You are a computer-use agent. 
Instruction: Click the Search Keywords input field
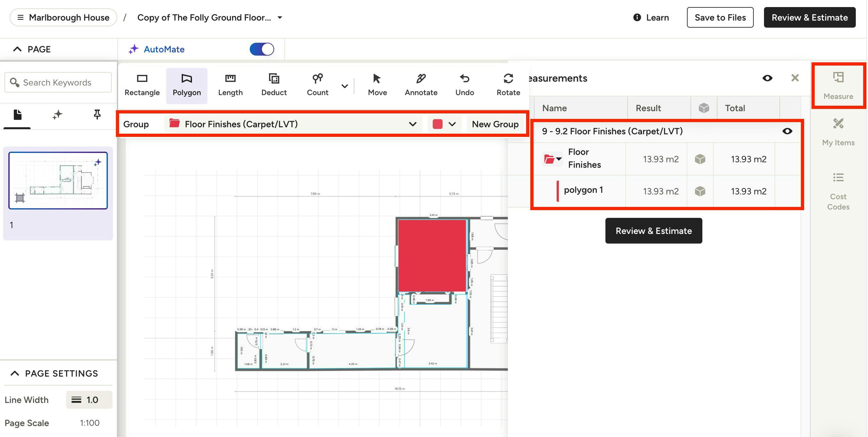click(x=58, y=82)
